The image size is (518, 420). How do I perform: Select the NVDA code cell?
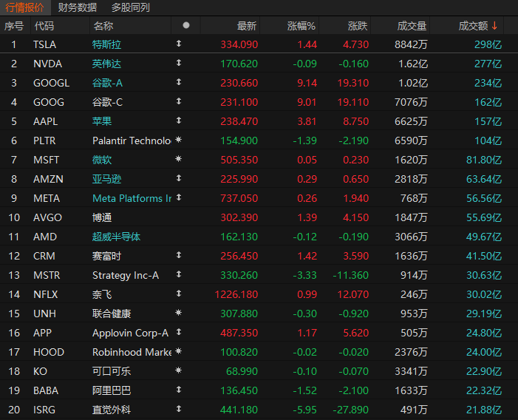47,64
